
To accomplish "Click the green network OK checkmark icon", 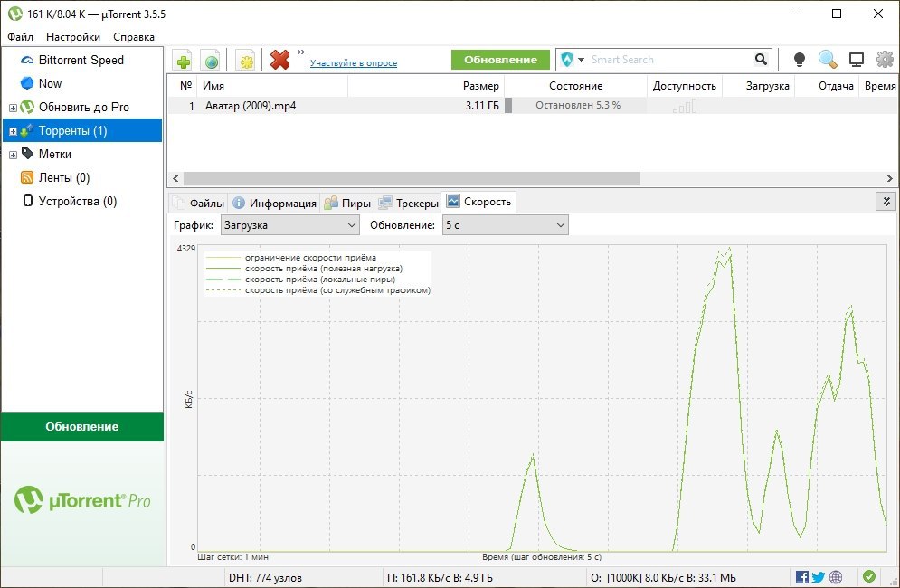I will click(x=869, y=576).
